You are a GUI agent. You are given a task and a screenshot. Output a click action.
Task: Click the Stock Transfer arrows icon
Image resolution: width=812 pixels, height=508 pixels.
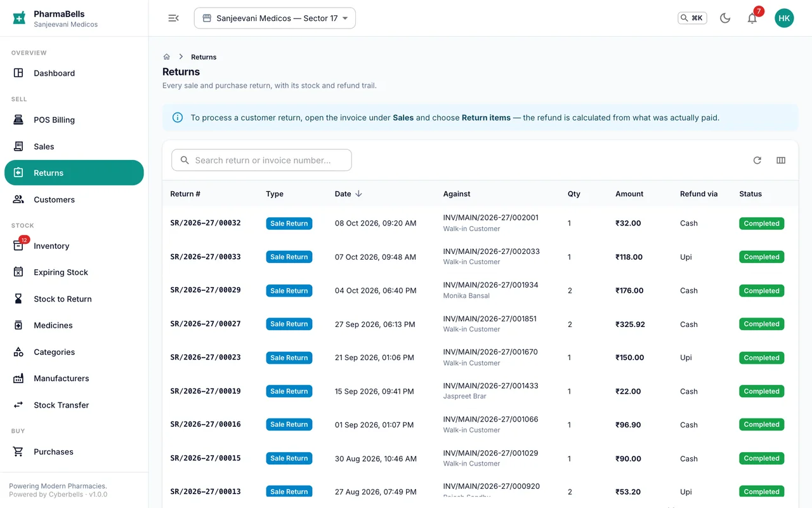click(18, 405)
